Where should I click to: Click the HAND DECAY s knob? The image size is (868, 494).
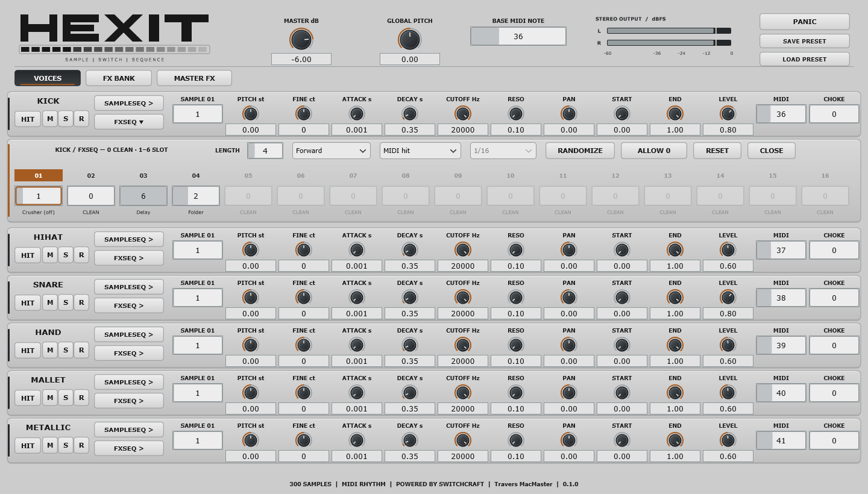coord(410,345)
